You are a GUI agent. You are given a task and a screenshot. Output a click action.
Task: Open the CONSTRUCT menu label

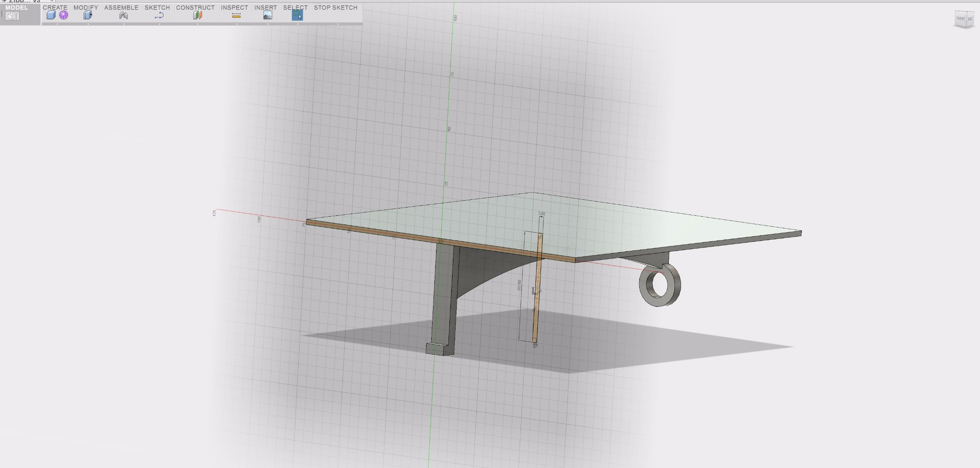click(x=195, y=7)
